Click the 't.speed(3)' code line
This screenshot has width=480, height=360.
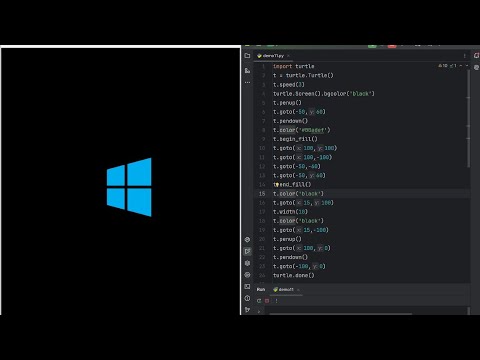click(x=288, y=85)
